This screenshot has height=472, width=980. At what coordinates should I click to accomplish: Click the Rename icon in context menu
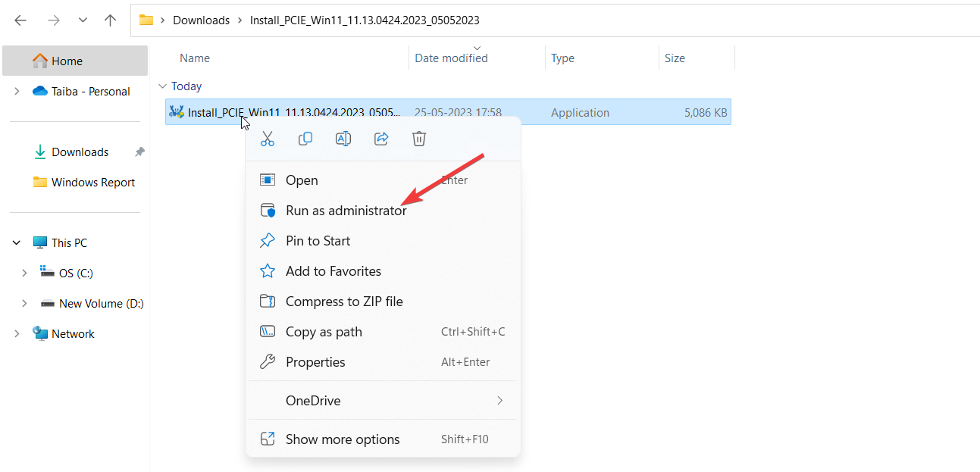(x=343, y=139)
